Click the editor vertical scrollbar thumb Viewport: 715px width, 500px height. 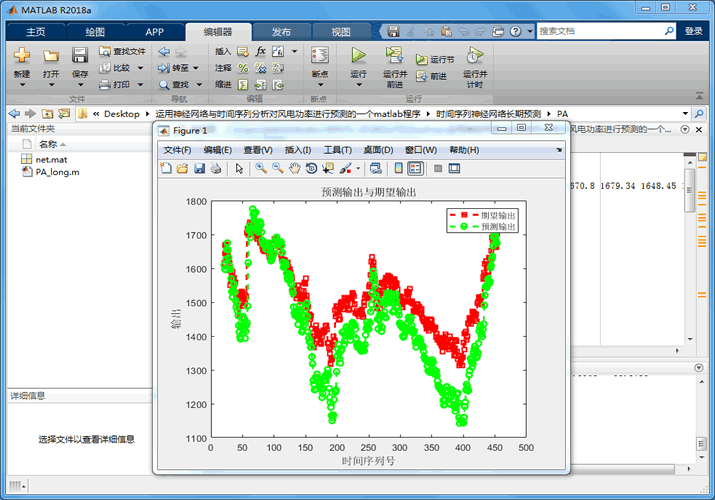[x=689, y=190]
